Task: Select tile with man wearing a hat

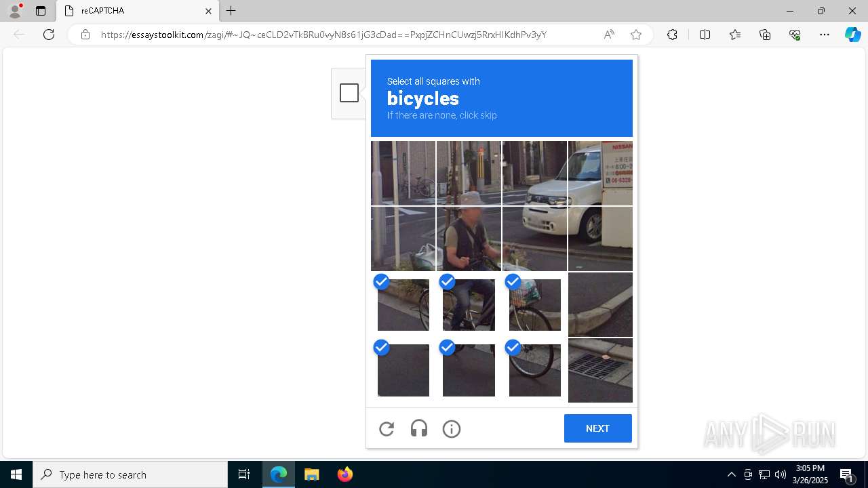Action: pyautogui.click(x=469, y=239)
